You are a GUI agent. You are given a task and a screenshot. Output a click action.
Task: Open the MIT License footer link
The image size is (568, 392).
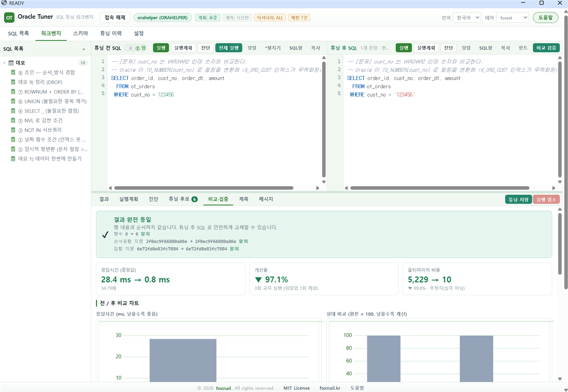[297, 388]
